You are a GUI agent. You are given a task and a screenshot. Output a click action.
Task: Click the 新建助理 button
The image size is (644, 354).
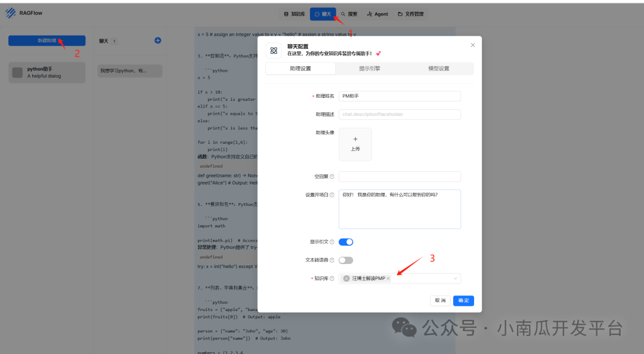(47, 40)
